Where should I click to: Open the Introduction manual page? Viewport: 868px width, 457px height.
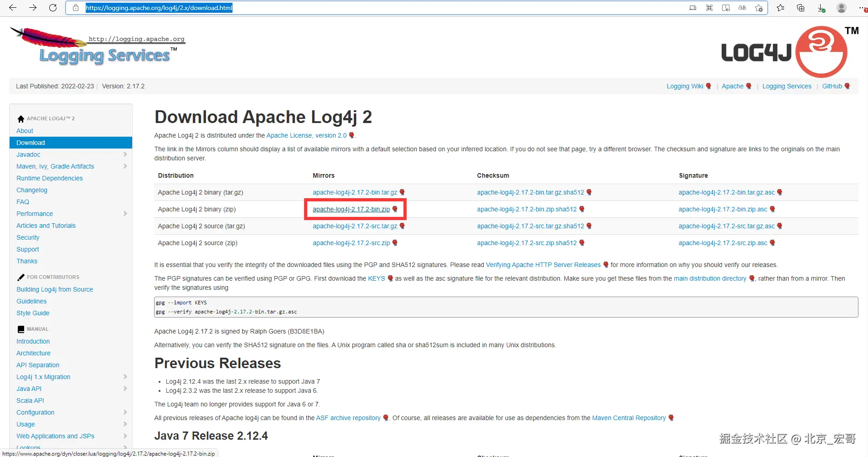coord(33,341)
